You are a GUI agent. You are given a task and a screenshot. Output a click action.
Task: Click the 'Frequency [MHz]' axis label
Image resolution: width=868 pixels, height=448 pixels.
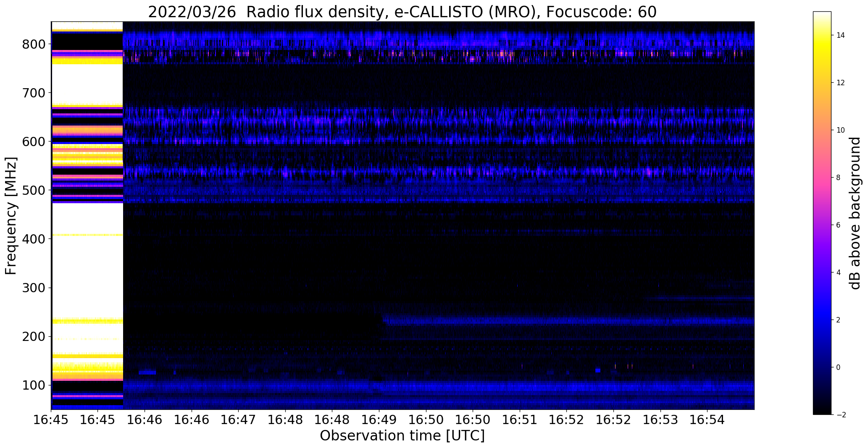click(11, 216)
